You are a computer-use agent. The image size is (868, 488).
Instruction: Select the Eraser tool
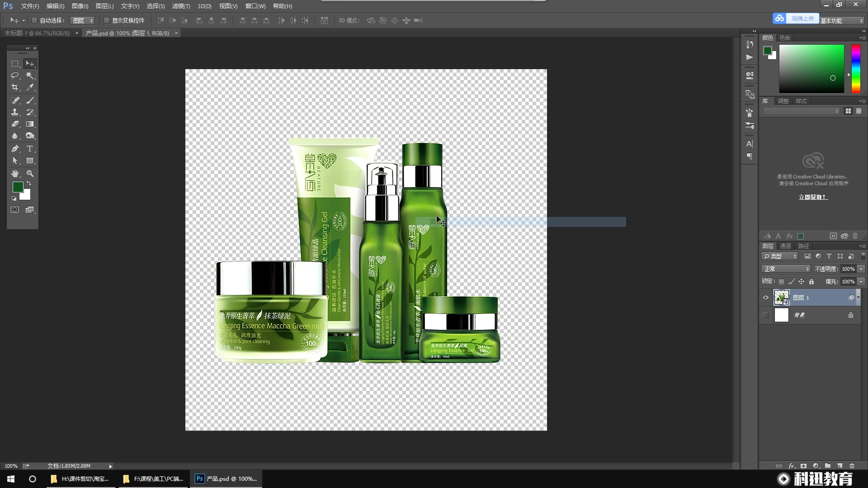tap(15, 124)
